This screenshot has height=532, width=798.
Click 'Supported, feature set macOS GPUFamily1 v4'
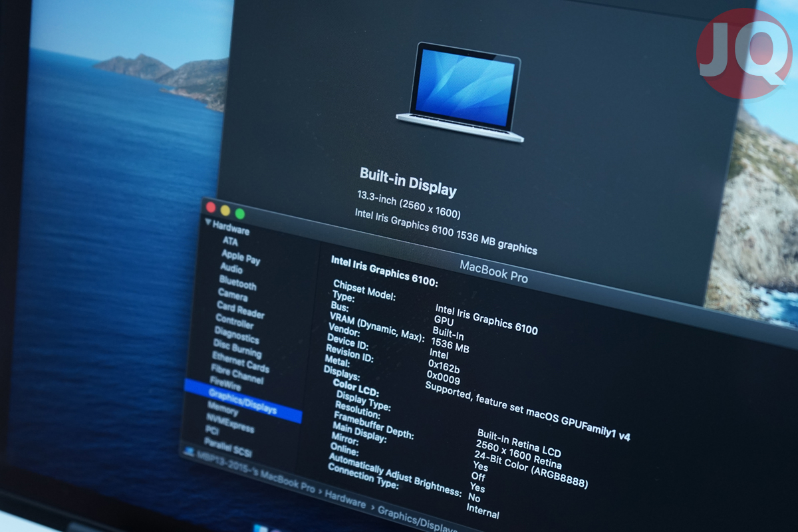click(527, 412)
